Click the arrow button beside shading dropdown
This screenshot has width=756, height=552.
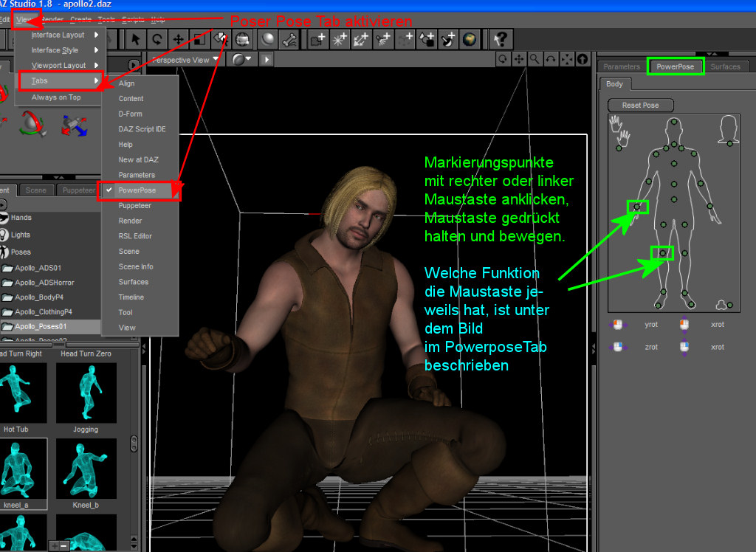[x=266, y=59]
